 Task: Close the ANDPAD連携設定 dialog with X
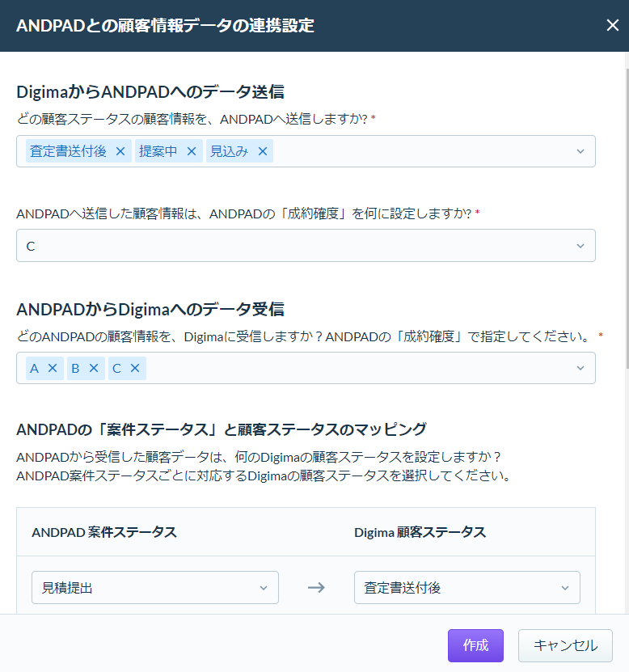point(613,25)
